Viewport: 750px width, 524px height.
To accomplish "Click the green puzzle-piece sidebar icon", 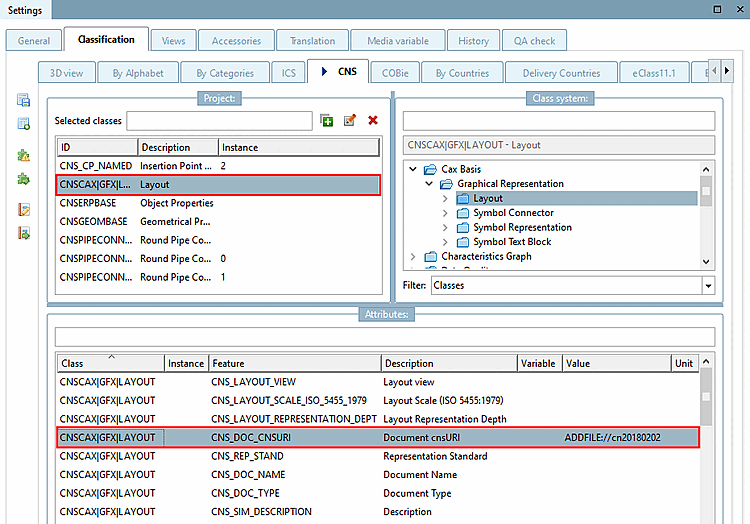I will click(23, 179).
